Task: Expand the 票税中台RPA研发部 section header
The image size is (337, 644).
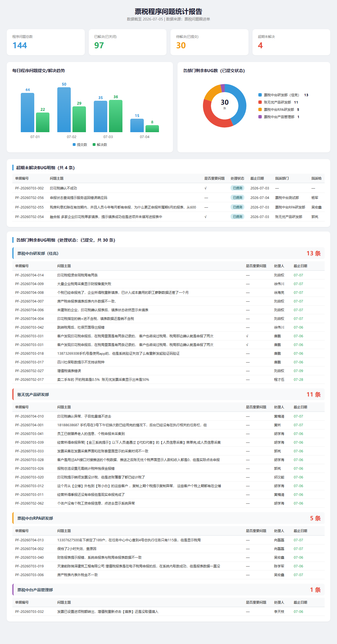Action: 168,518
